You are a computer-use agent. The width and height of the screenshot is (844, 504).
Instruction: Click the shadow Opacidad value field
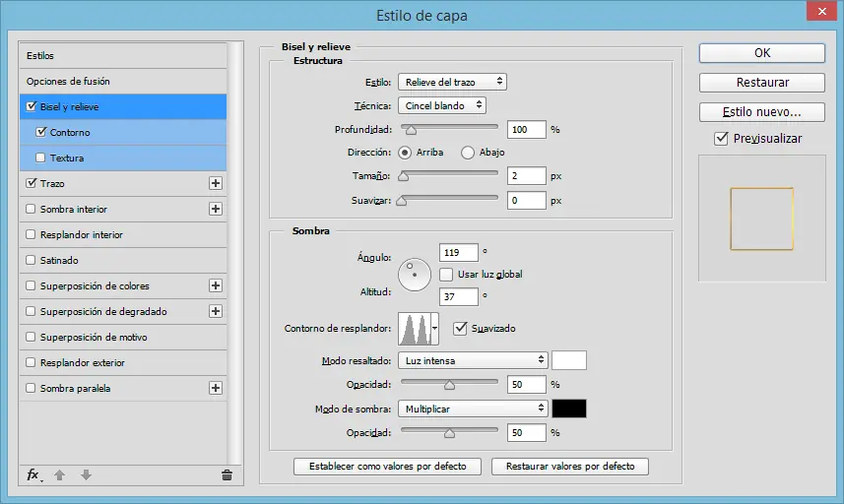click(527, 433)
